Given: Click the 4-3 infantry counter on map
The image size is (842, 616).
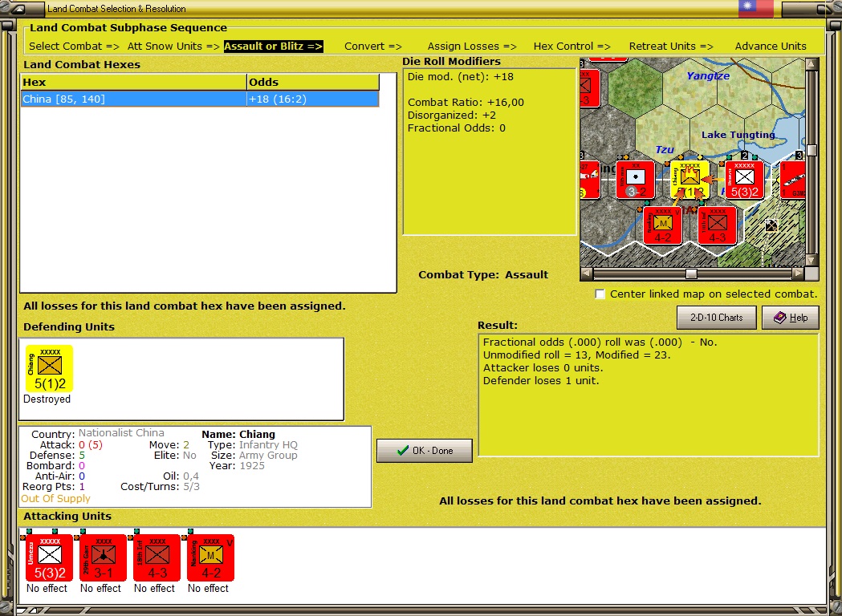Looking at the screenshot, I should 718,225.
